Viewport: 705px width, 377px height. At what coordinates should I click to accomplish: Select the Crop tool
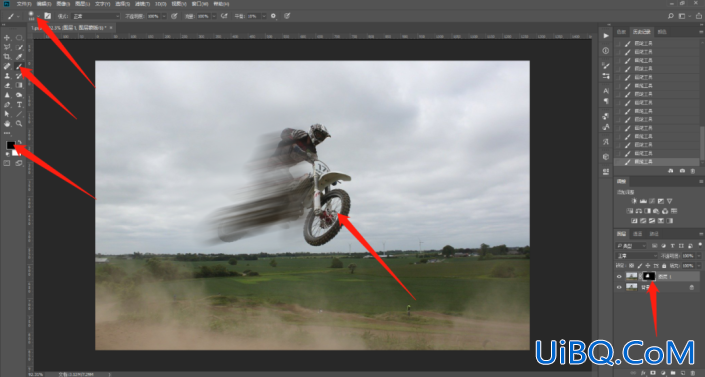coord(7,57)
